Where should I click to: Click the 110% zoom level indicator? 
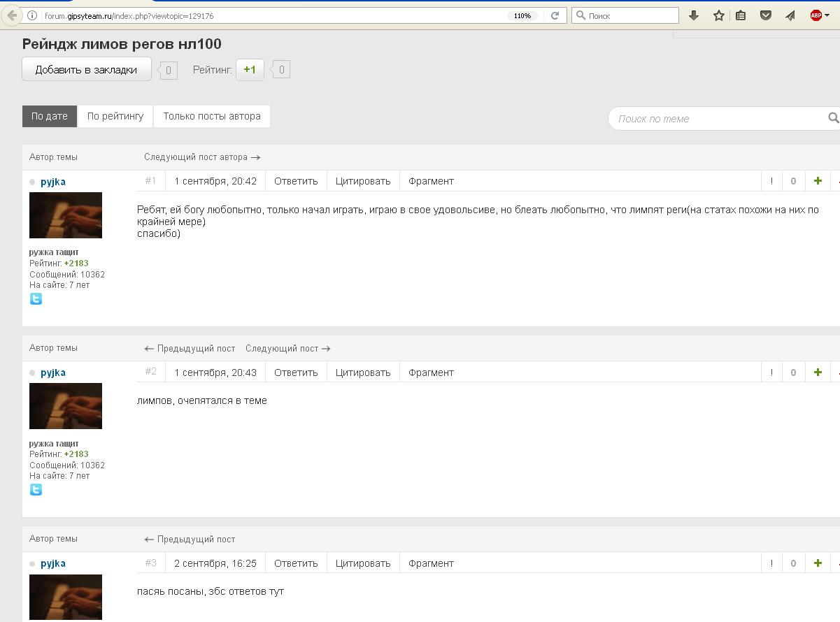point(522,15)
